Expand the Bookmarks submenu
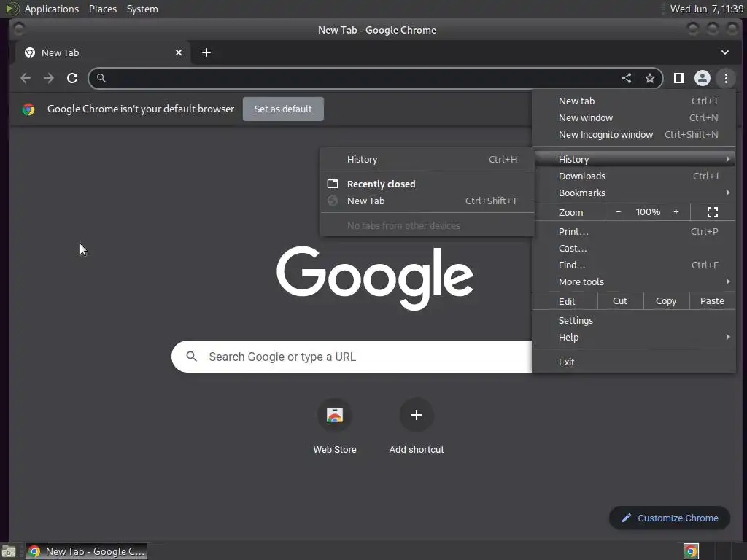The image size is (747, 560). [634, 192]
